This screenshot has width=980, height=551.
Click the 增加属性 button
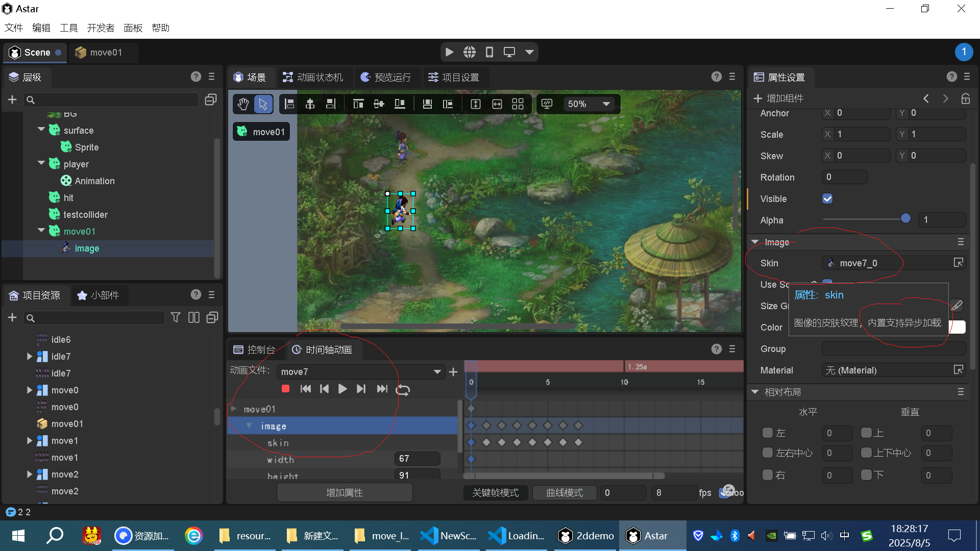click(x=345, y=492)
